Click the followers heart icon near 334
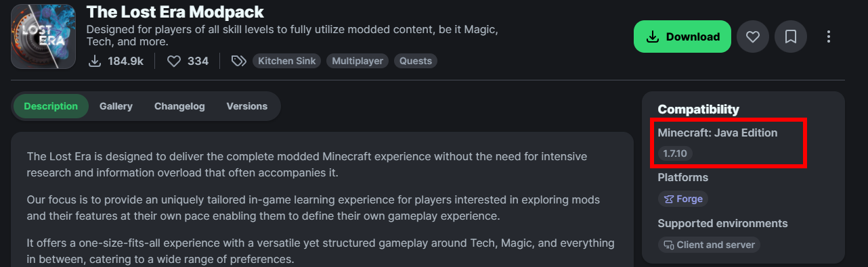This screenshot has width=868, height=267. [x=174, y=62]
